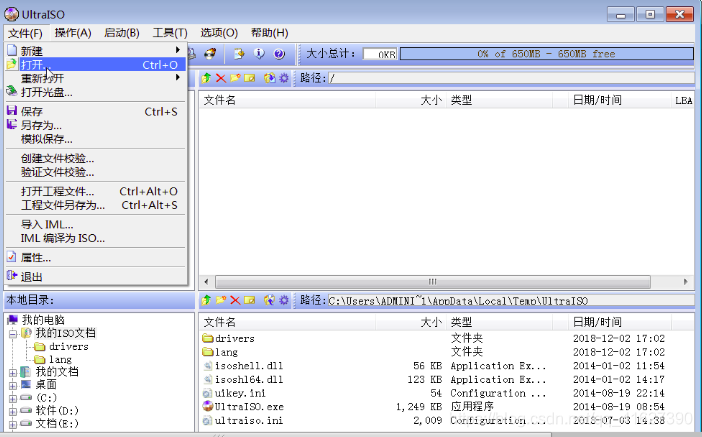Image resolution: width=702 pixels, height=437 pixels.
Task: Select 验证文件校验... menu entry
Action: (96, 172)
